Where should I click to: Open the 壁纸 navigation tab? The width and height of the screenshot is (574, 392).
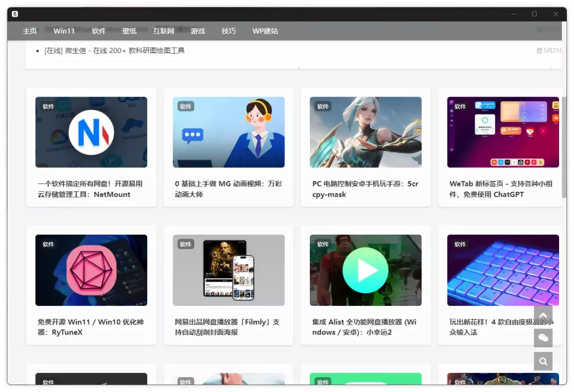coord(129,31)
